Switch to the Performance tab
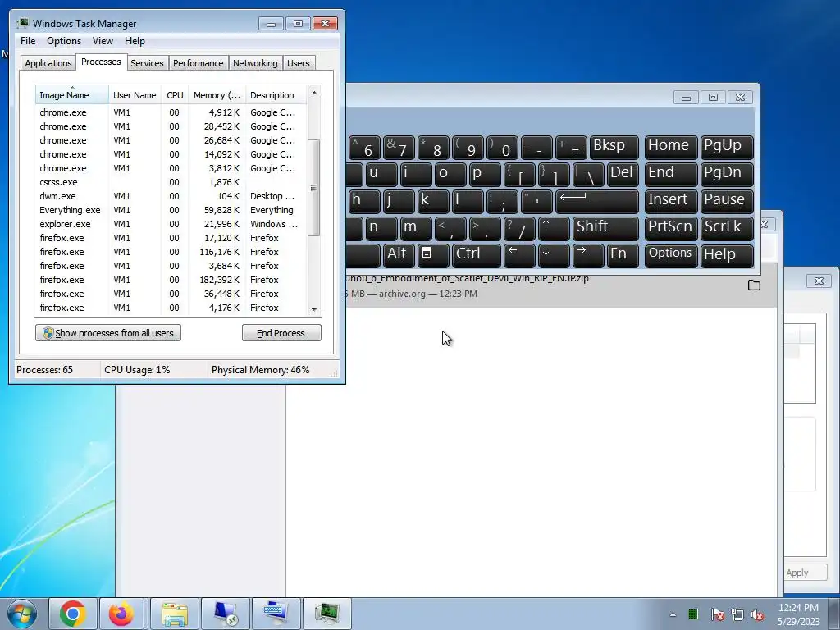 pyautogui.click(x=199, y=63)
